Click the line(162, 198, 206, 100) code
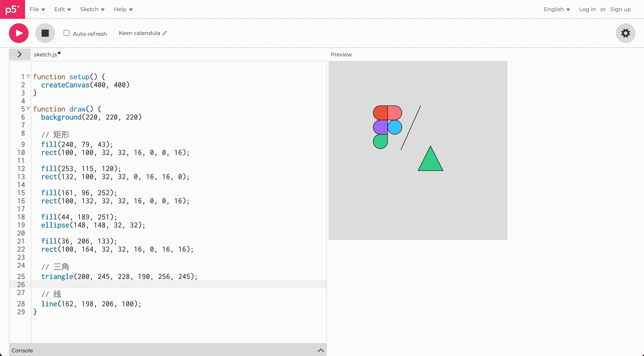The width and height of the screenshot is (644, 356). click(91, 304)
